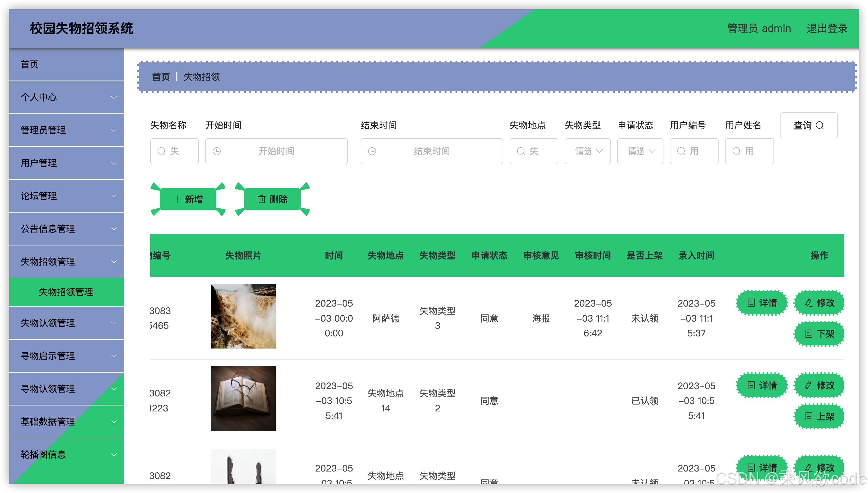This screenshot has height=493, width=868.
Task: Expand the 用户管理 sidebar section
Action: pos(67,163)
